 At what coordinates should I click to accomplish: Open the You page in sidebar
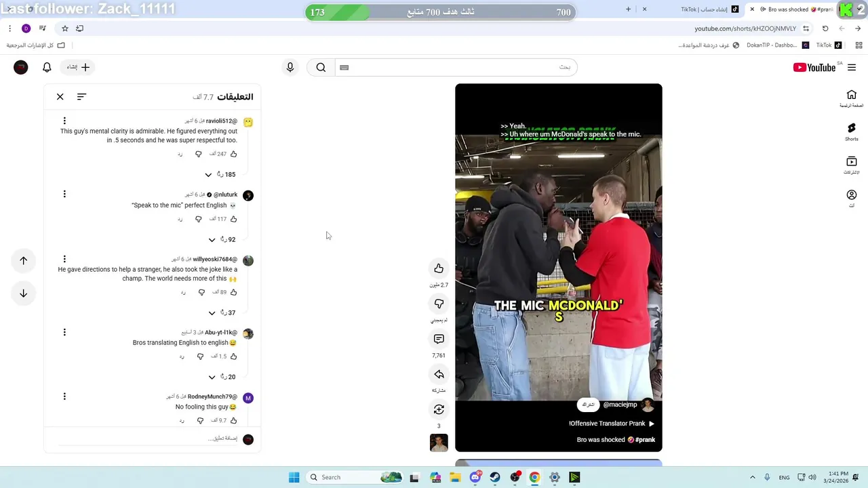point(852,199)
